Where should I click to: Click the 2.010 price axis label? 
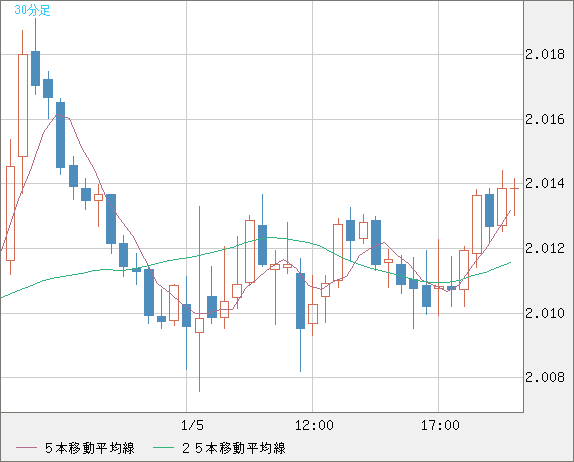click(x=545, y=313)
